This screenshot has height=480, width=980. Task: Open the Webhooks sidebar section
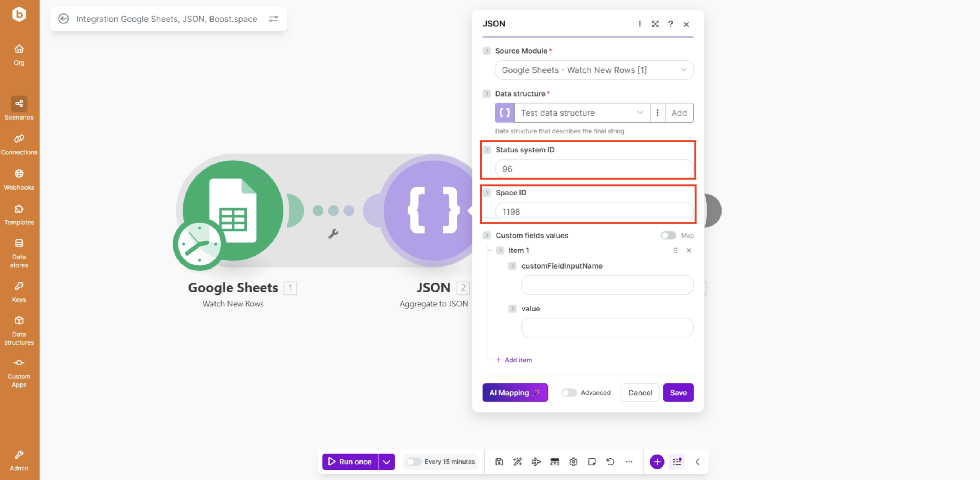pyautogui.click(x=19, y=179)
